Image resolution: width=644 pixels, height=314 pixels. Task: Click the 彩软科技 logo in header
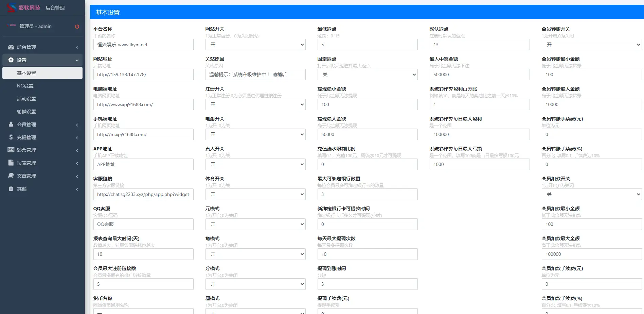point(24,7)
